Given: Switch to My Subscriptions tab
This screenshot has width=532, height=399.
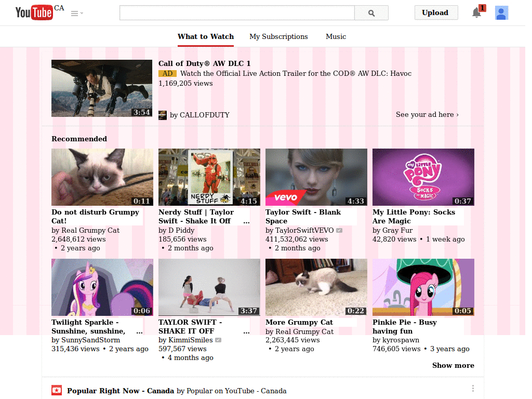Looking at the screenshot, I should click(278, 37).
